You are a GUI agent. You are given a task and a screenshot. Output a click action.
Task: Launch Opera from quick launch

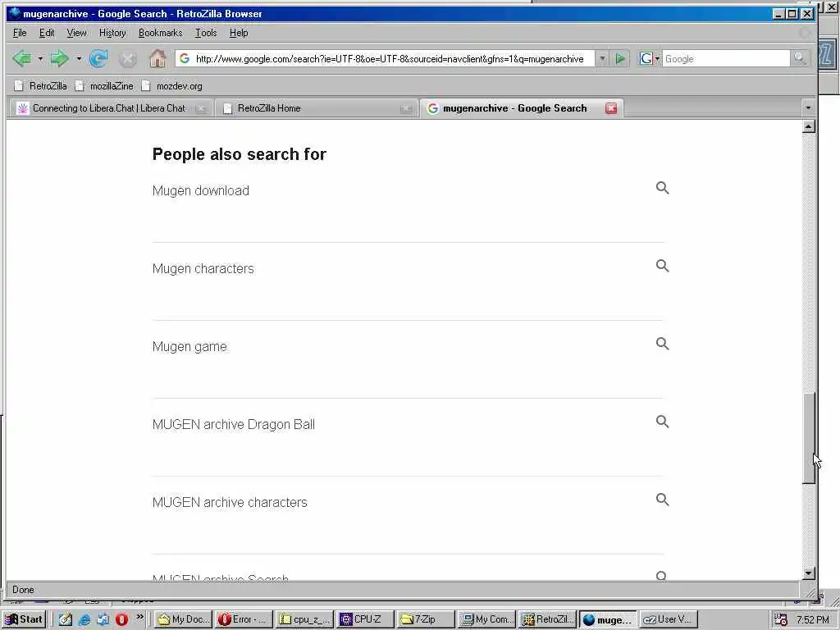pyautogui.click(x=121, y=619)
